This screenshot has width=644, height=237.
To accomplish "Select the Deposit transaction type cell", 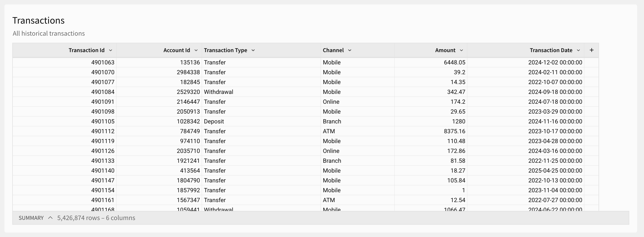I will pyautogui.click(x=214, y=121).
